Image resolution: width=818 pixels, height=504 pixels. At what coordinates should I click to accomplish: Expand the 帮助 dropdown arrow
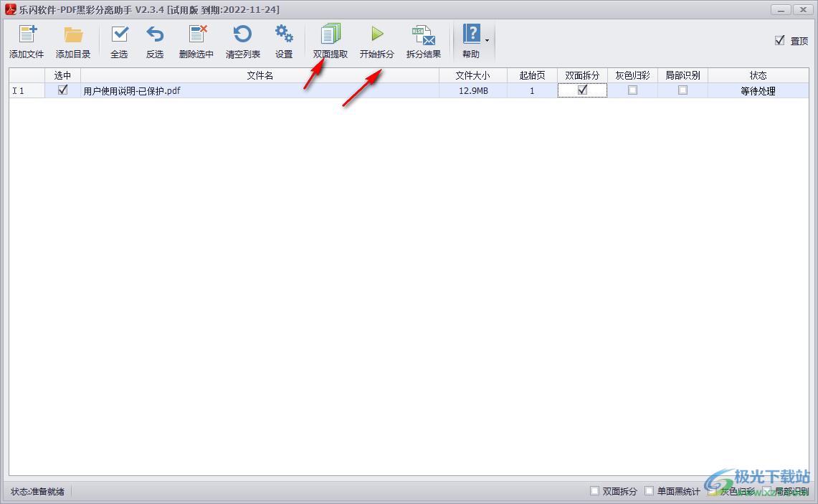click(488, 40)
